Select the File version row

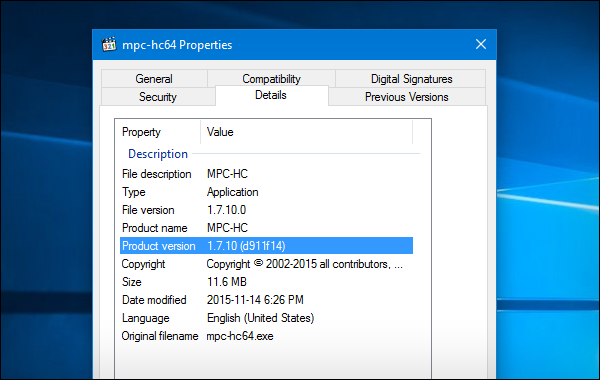pos(266,210)
